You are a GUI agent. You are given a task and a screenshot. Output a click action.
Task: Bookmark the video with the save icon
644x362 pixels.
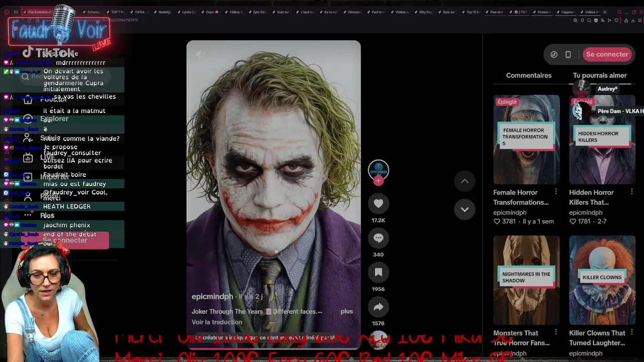tap(378, 272)
